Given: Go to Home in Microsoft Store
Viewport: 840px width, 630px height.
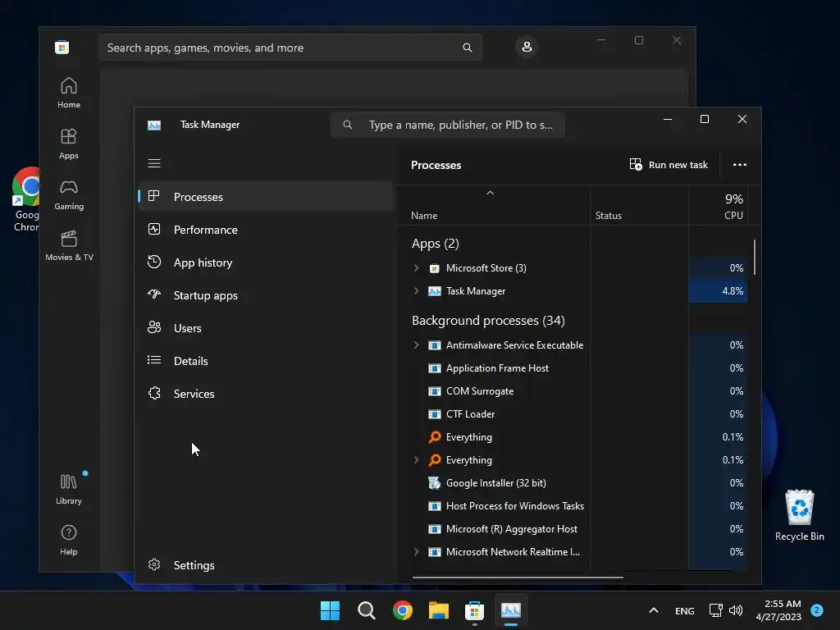Looking at the screenshot, I should click(x=69, y=93).
